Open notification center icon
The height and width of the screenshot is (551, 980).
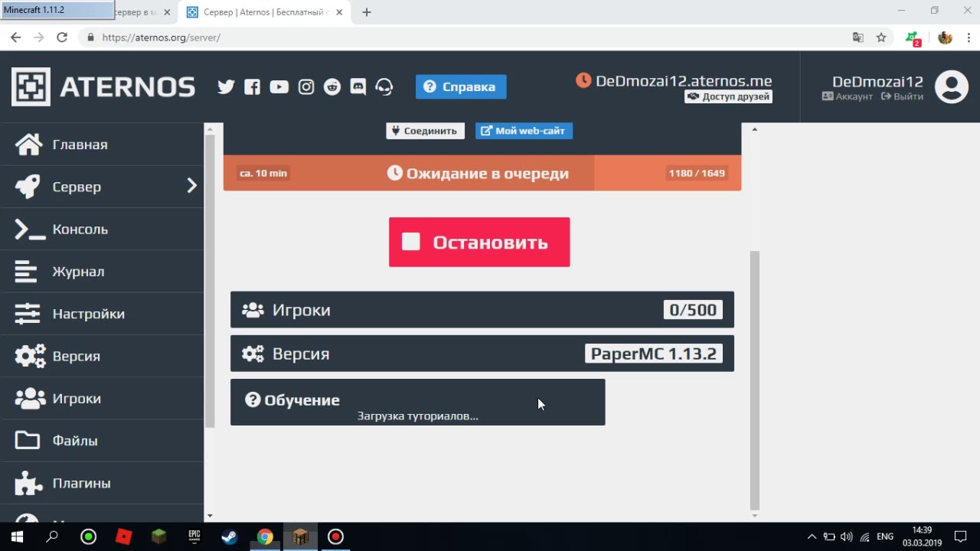point(960,536)
